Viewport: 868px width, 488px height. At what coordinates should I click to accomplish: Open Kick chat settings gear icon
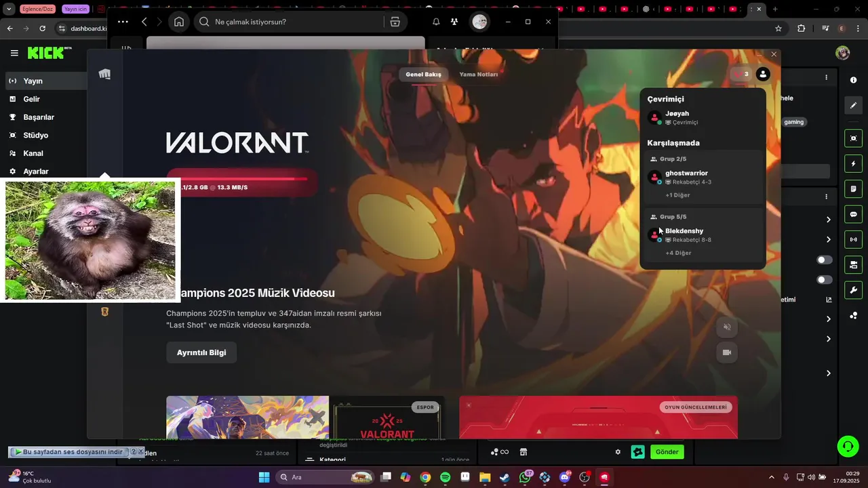click(x=618, y=452)
